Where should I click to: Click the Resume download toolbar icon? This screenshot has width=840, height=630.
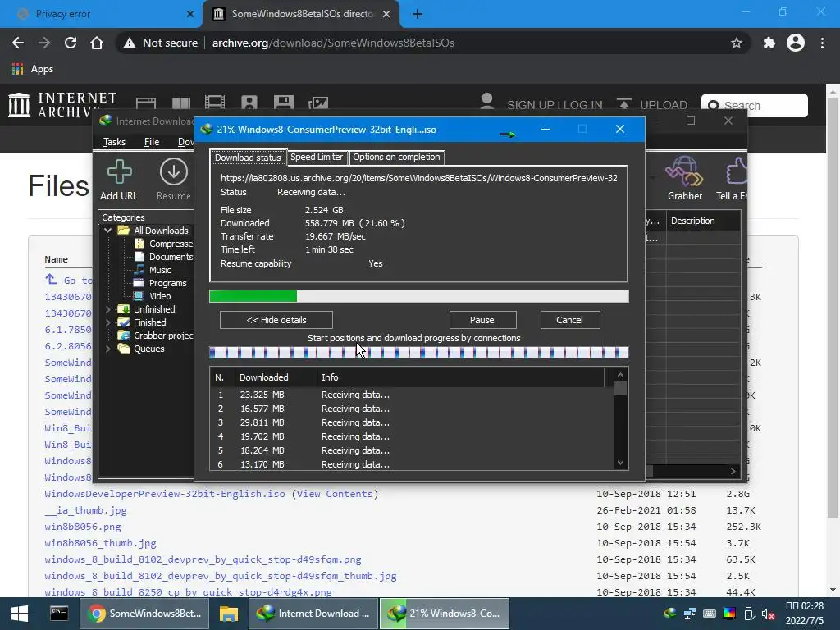tap(174, 172)
